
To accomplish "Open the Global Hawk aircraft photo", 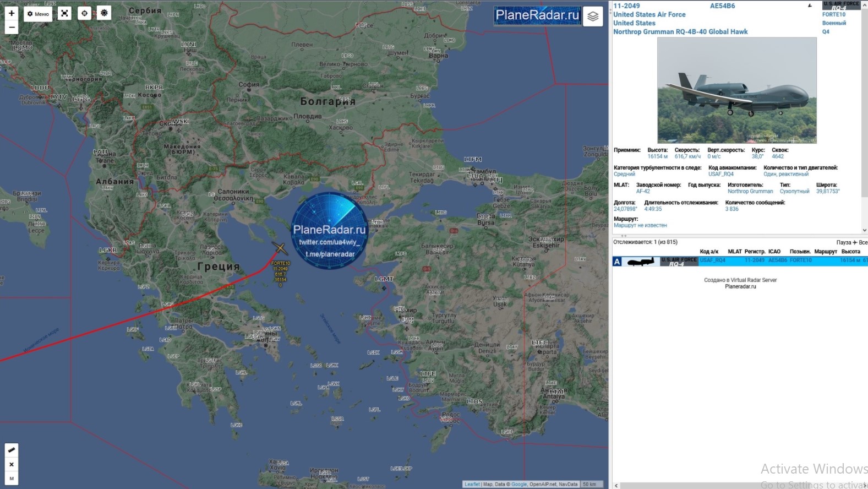I will (x=736, y=90).
